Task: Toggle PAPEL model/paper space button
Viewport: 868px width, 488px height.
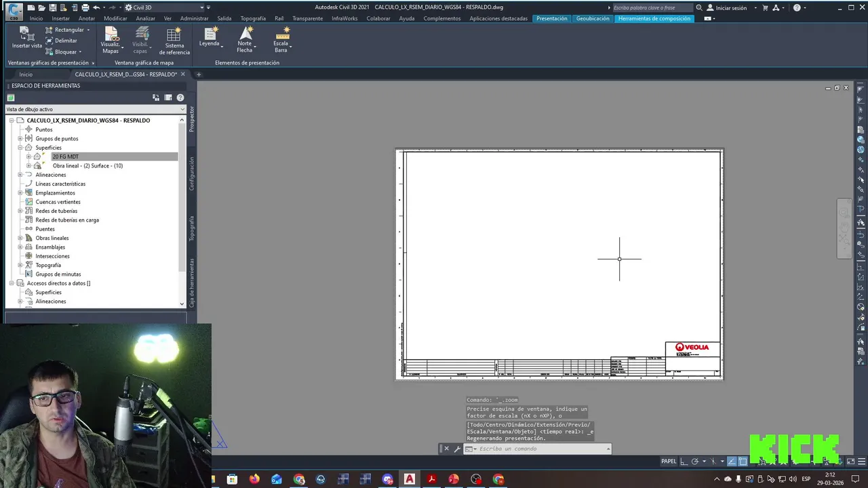Action: click(x=669, y=462)
